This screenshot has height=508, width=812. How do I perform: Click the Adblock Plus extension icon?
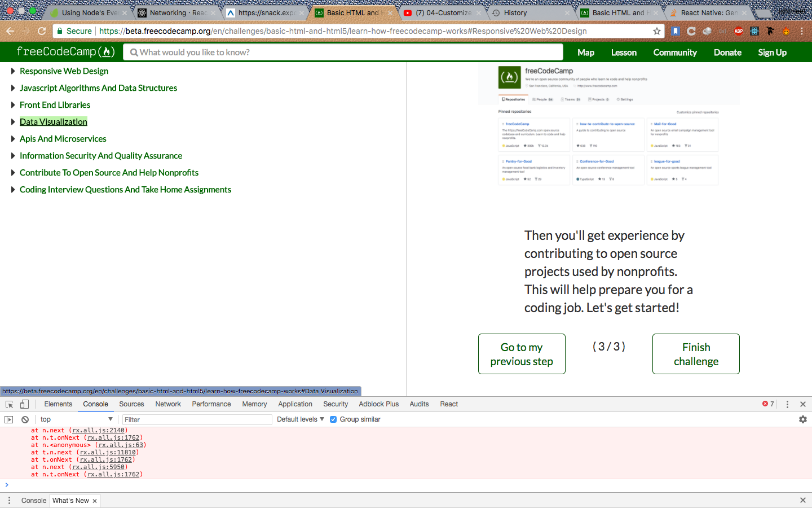click(x=739, y=31)
